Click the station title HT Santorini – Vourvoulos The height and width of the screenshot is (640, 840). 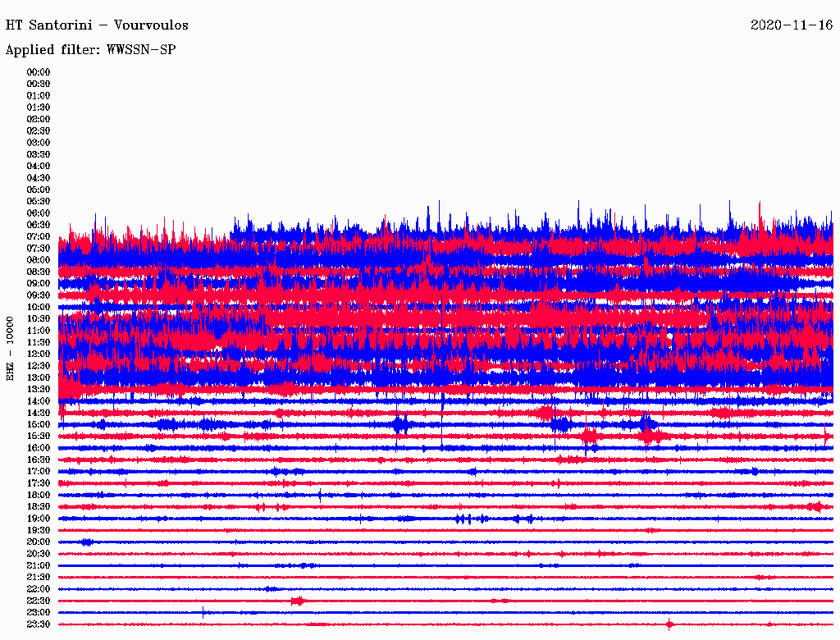(x=97, y=25)
